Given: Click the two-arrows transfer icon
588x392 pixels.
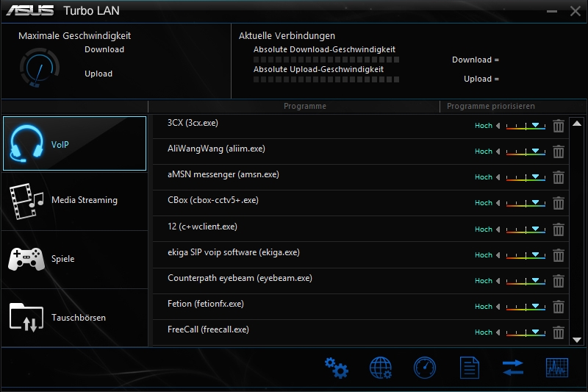Looking at the screenshot, I should coord(513,368).
